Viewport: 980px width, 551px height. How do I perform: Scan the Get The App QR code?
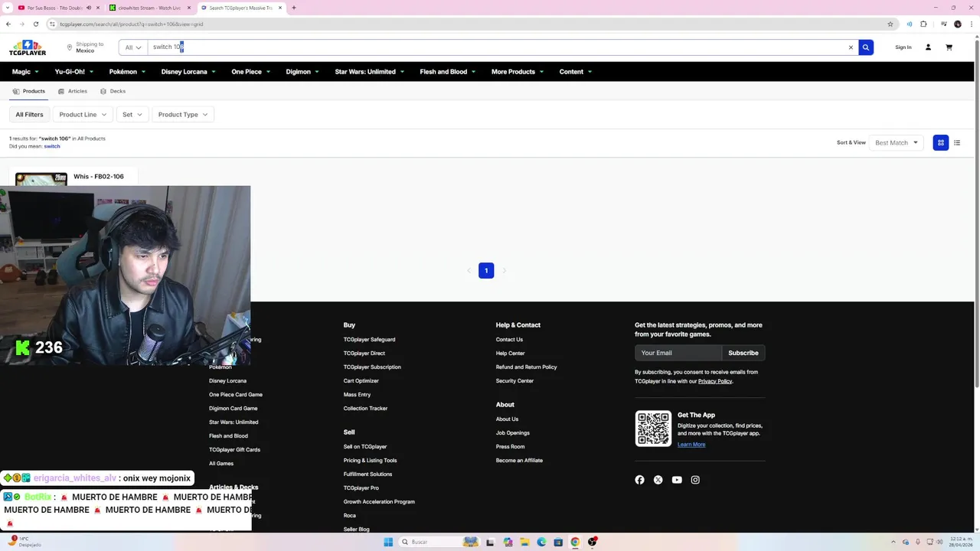(653, 429)
